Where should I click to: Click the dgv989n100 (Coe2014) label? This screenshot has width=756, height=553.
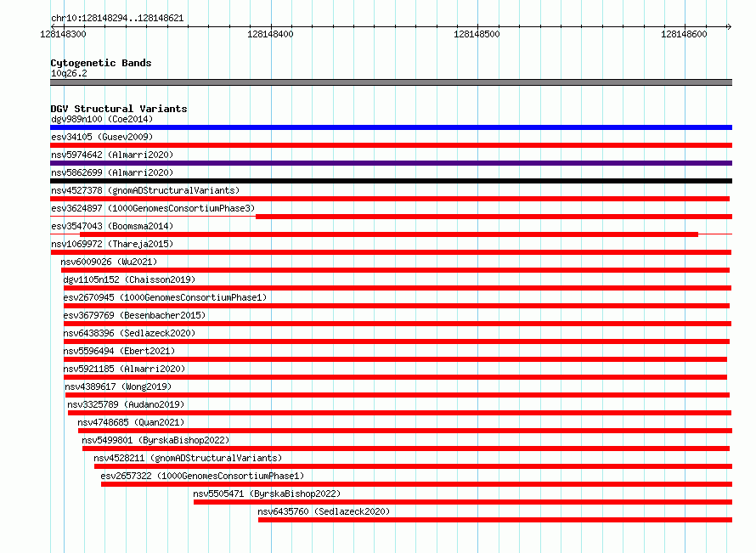coord(102,119)
